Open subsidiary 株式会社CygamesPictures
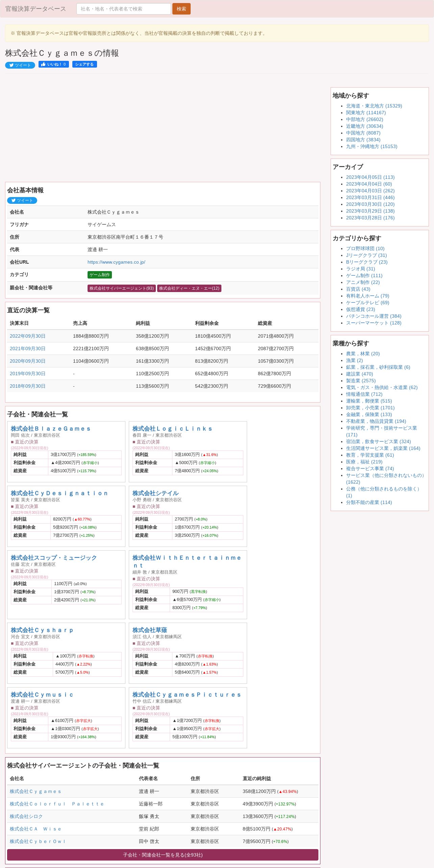 point(187,695)
